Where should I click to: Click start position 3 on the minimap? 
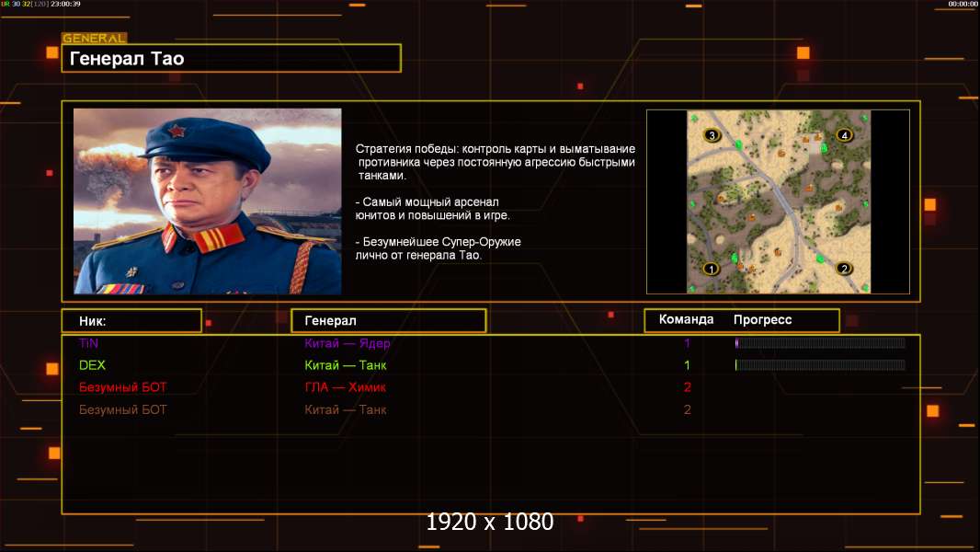[x=711, y=135]
